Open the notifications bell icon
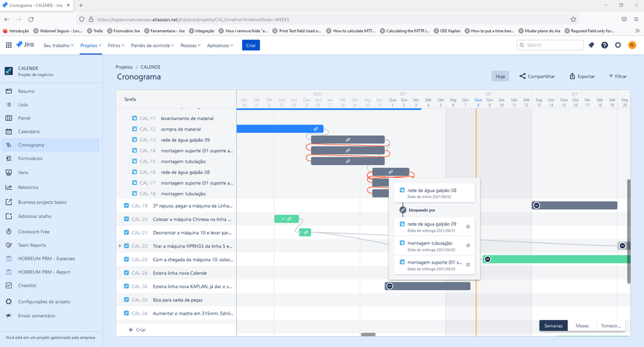 [x=591, y=45]
